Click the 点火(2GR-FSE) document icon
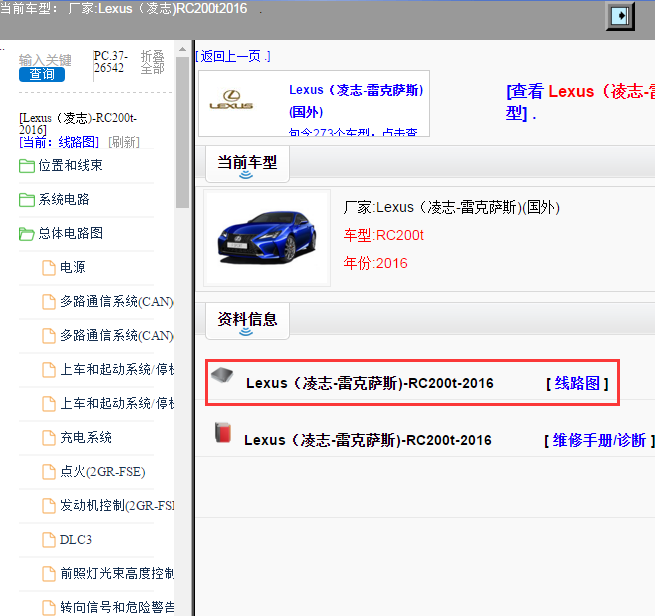This screenshot has height=616, width=655. coord(49,472)
